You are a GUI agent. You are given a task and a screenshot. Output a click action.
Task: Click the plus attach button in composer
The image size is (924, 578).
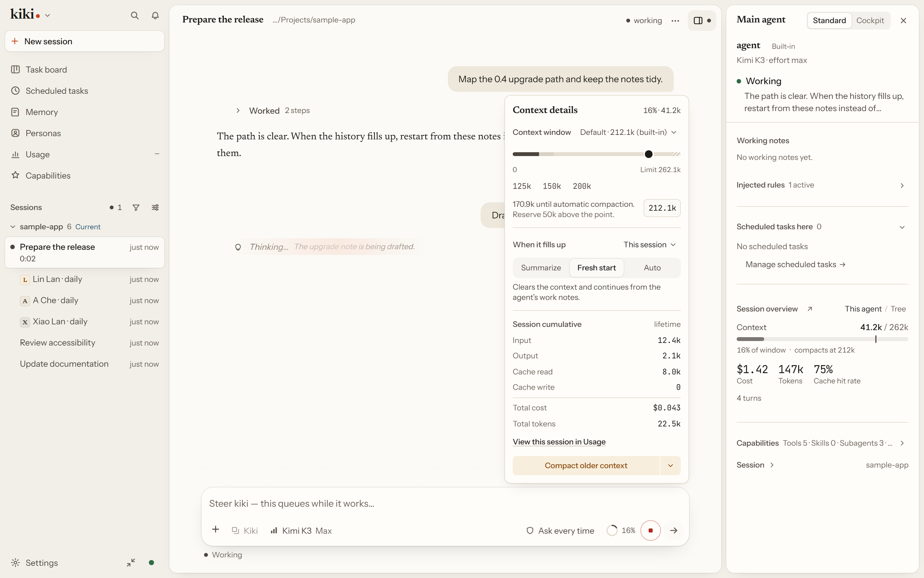(215, 530)
